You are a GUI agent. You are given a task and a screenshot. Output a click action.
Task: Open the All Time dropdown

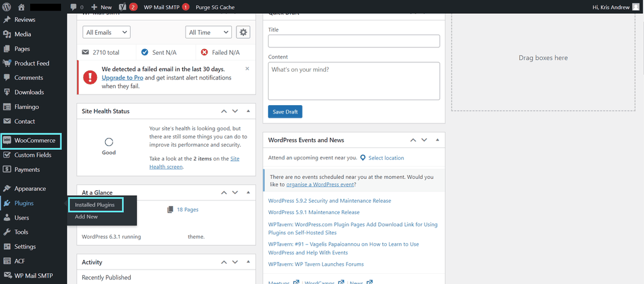pos(209,32)
